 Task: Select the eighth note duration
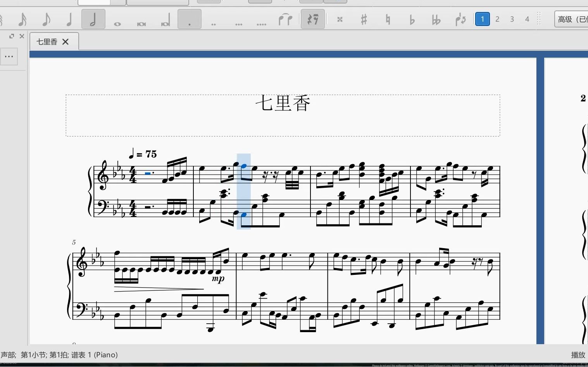click(x=46, y=19)
